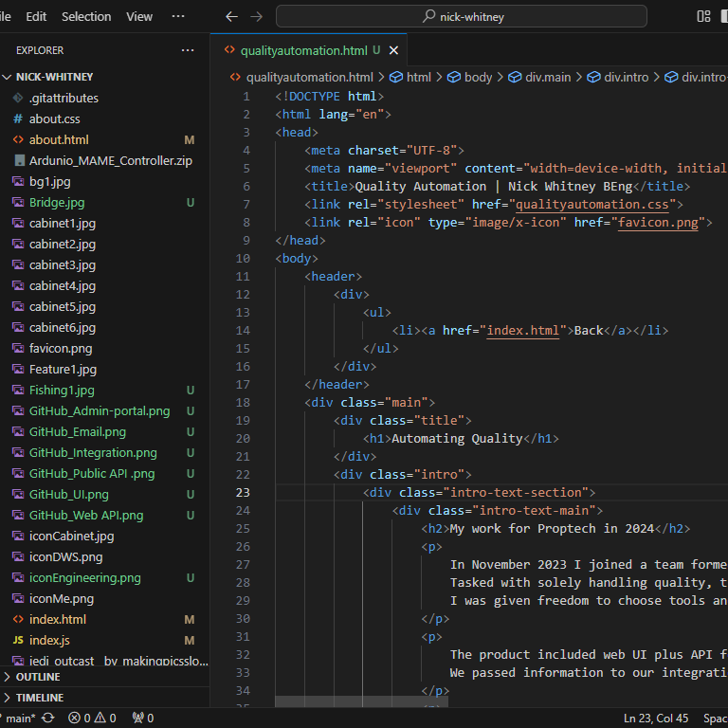This screenshot has height=728, width=728.
Task: Close the qualityautomation.html editor tab
Action: (x=393, y=50)
